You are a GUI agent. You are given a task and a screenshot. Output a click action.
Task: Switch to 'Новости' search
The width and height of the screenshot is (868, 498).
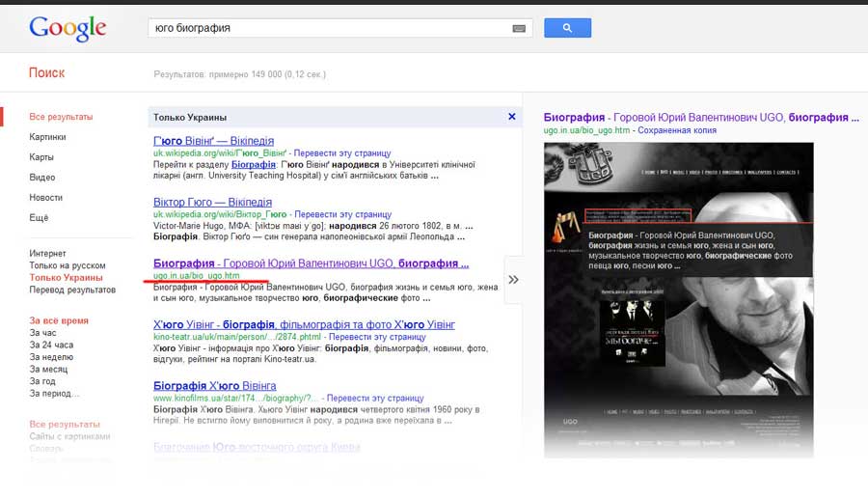(x=46, y=197)
